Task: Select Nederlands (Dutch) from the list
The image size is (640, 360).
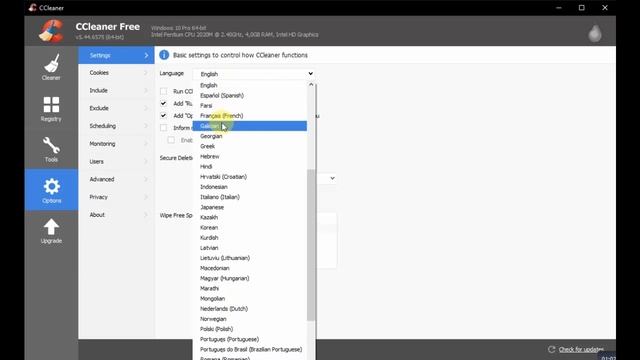Action: [250, 309]
